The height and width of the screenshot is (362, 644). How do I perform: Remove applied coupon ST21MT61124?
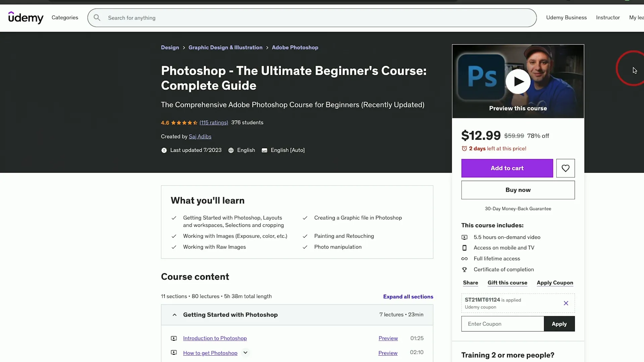point(566,303)
